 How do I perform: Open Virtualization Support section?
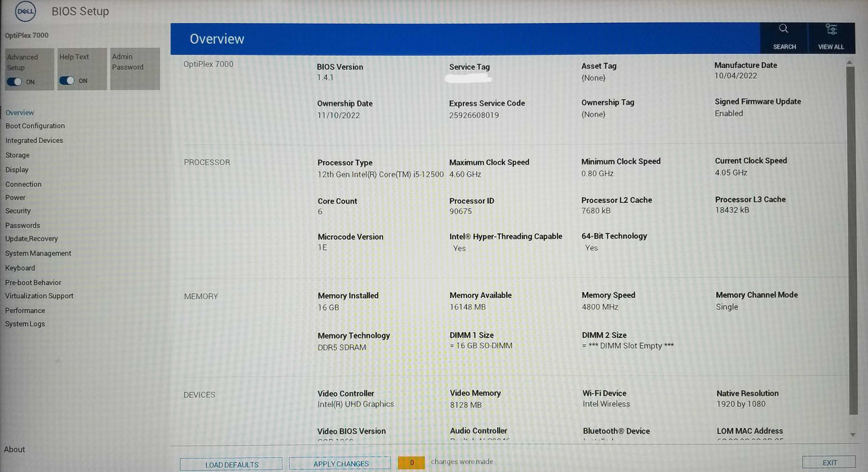click(39, 296)
